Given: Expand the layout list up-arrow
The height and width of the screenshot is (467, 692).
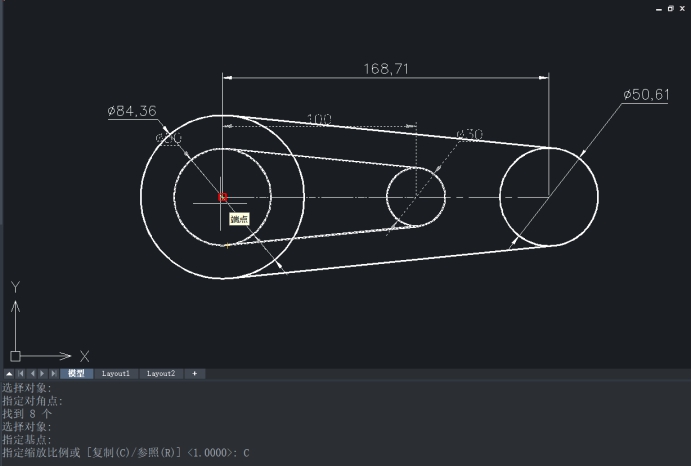Looking at the screenshot, I should [x=9, y=373].
